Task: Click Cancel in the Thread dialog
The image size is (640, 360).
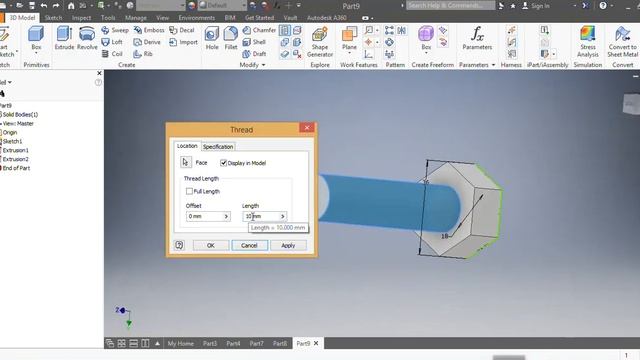Action: [x=249, y=245]
